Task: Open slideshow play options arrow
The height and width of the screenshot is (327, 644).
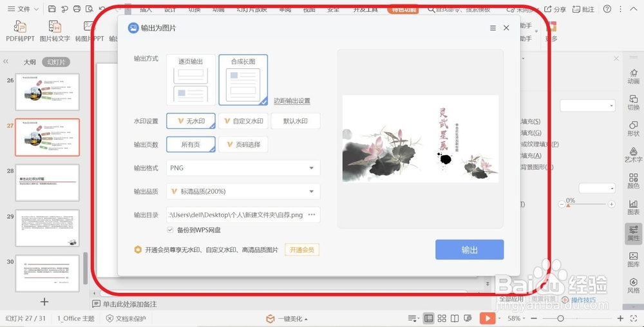Action: coord(500,319)
